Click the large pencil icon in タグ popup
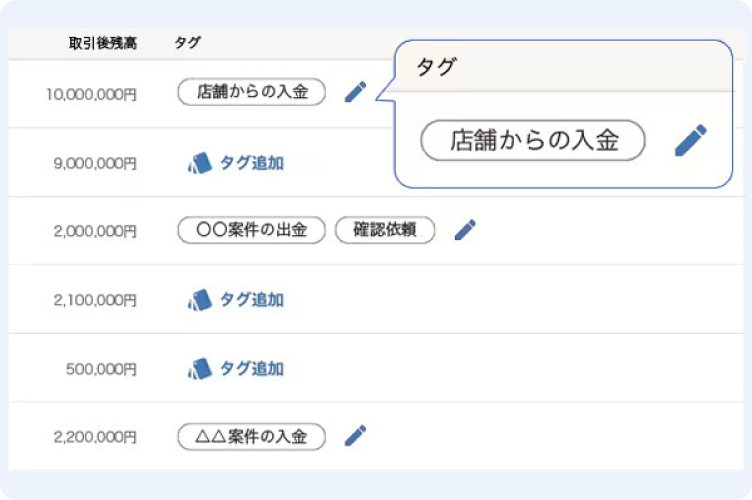 click(x=691, y=140)
